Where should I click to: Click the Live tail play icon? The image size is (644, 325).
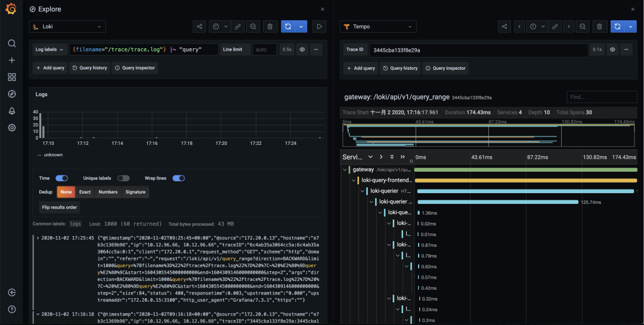319,26
